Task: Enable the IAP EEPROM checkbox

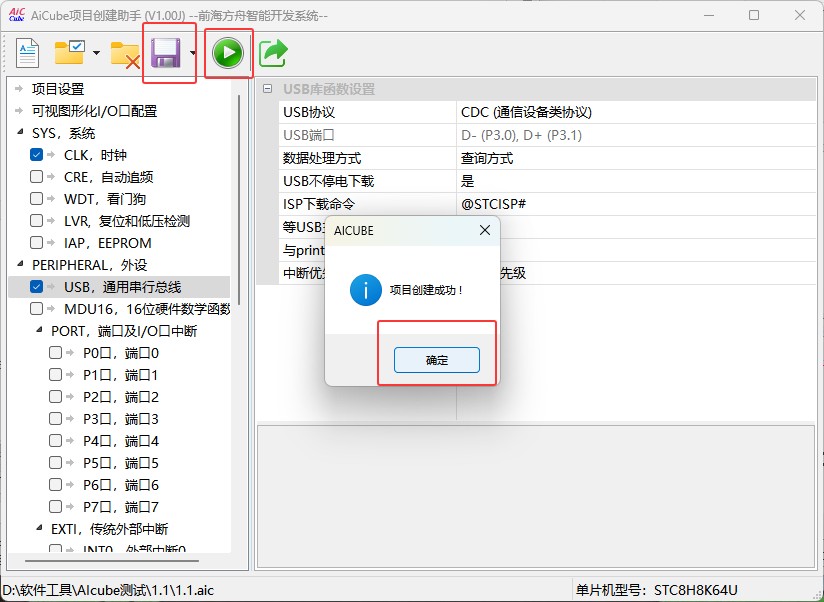Action: (x=36, y=243)
